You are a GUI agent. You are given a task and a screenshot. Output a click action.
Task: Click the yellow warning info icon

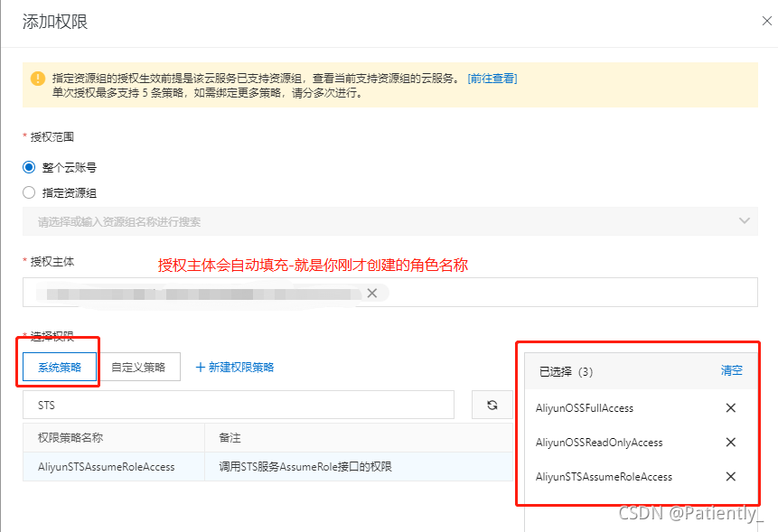coord(38,79)
